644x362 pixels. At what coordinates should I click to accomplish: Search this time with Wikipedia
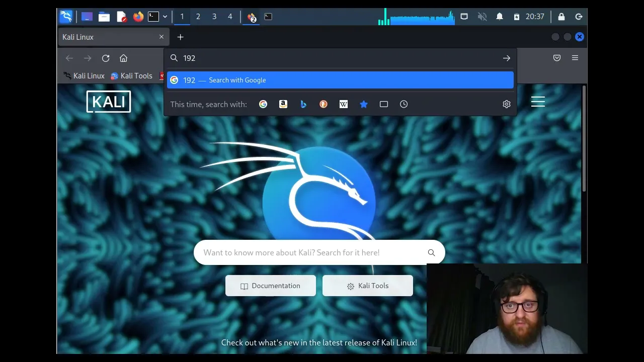click(x=344, y=104)
